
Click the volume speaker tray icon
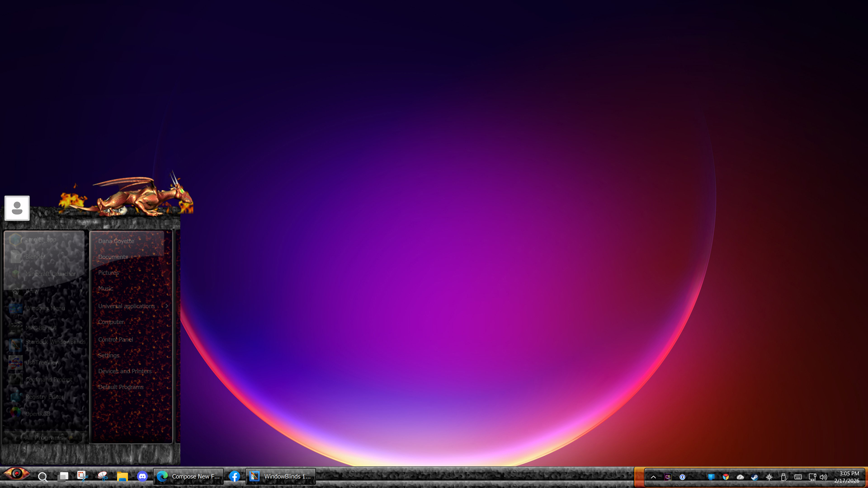[x=823, y=477]
